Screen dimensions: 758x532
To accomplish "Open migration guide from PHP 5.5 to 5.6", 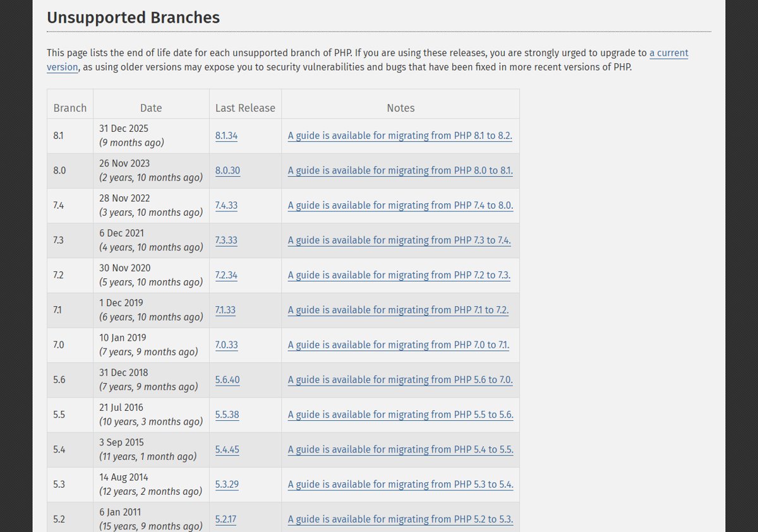I will pos(400,415).
